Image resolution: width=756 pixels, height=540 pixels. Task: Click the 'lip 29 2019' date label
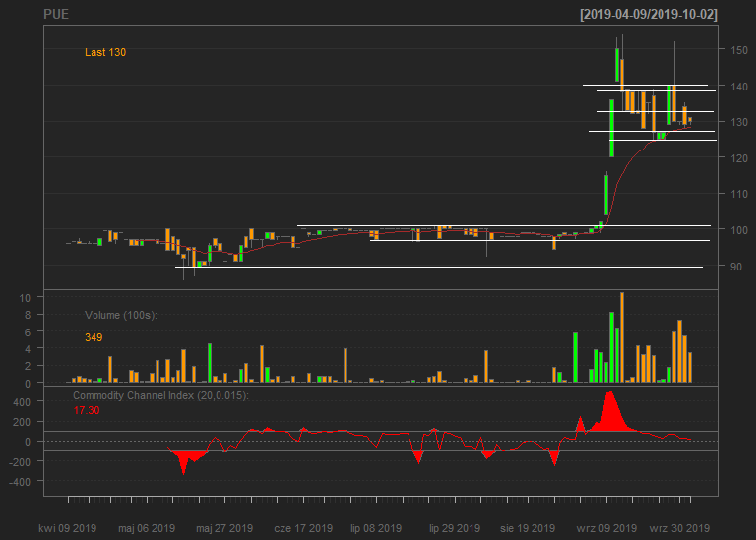click(x=455, y=528)
